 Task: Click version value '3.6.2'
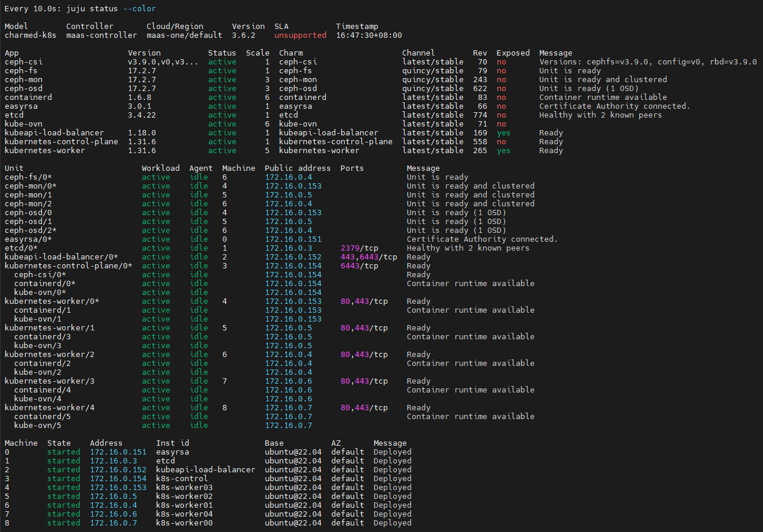tap(244, 35)
